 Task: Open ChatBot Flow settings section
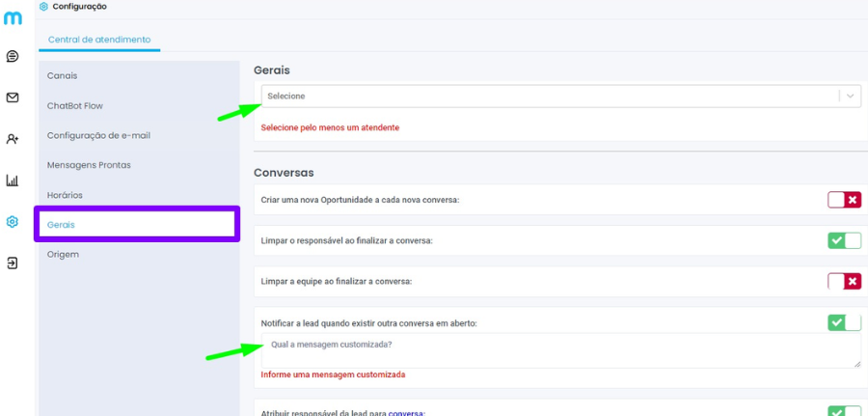75,105
